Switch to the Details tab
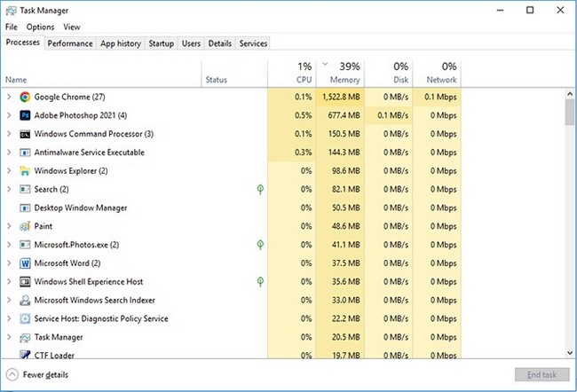Image resolution: width=577 pixels, height=392 pixels. 220,43
